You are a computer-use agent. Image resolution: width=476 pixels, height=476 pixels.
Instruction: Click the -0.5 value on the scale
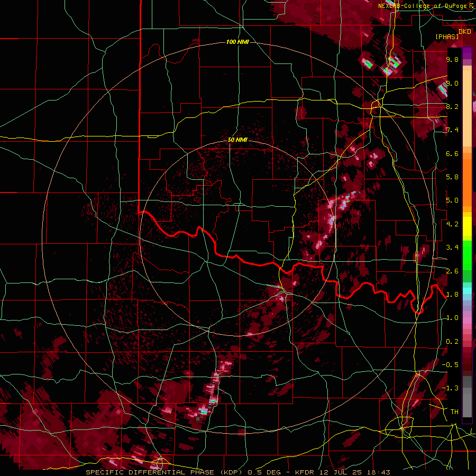tap(450, 365)
